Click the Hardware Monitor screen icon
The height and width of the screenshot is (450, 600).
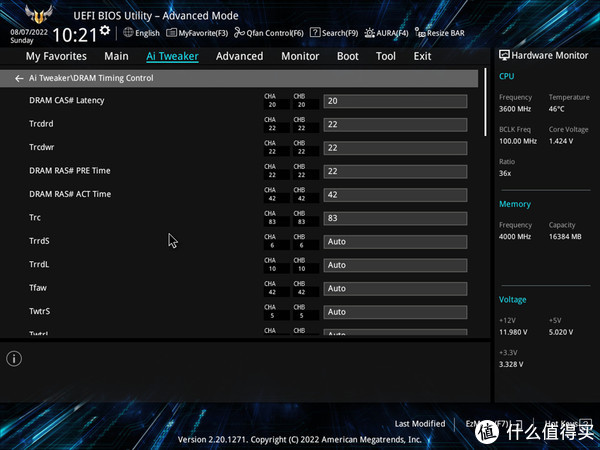pyautogui.click(x=504, y=55)
